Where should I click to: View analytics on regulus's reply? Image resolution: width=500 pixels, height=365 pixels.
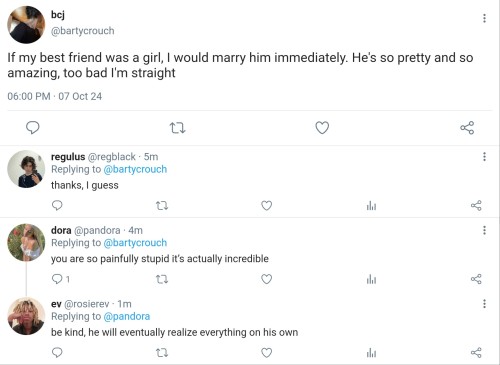coord(371,206)
